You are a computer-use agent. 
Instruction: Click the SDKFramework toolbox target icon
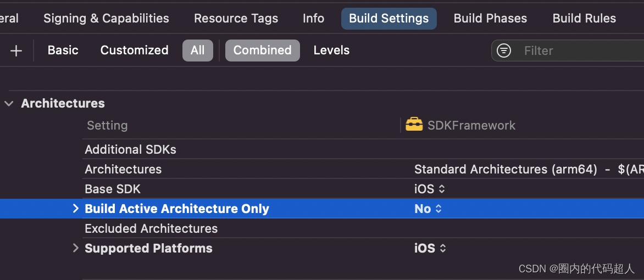tap(414, 125)
